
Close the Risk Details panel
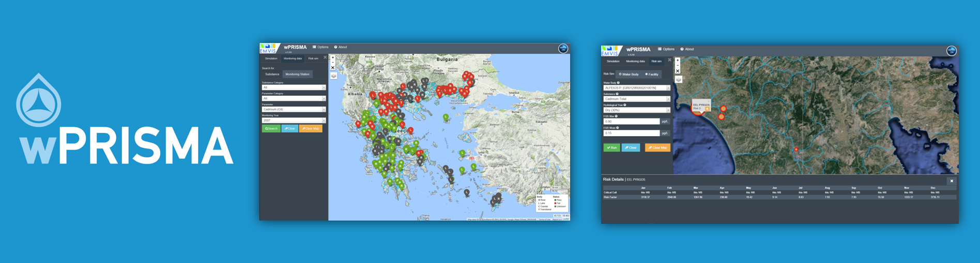point(952,181)
